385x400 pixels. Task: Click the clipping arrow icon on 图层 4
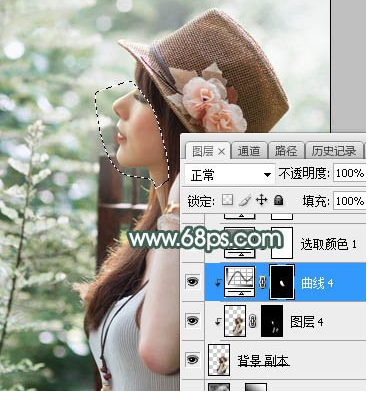218,322
